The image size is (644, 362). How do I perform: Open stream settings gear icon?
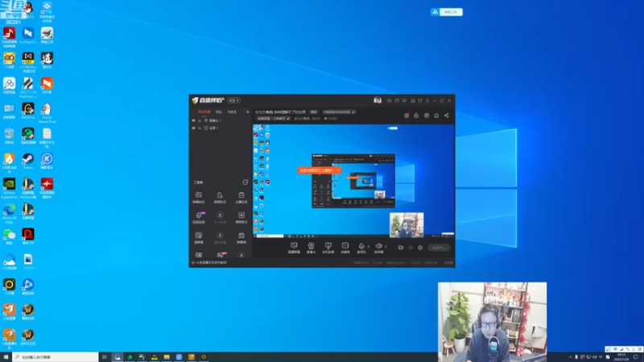420,248
